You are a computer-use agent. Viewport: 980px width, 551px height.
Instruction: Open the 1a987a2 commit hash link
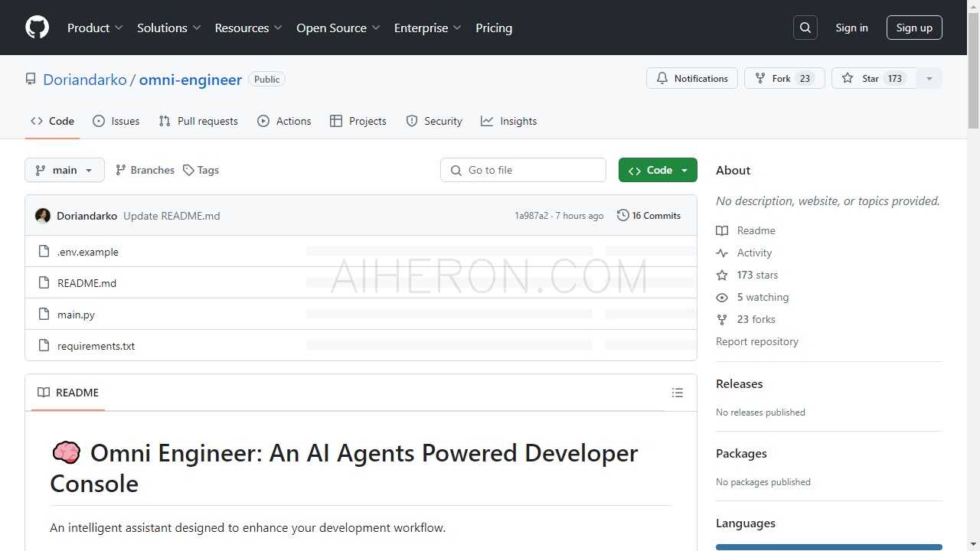tap(531, 216)
